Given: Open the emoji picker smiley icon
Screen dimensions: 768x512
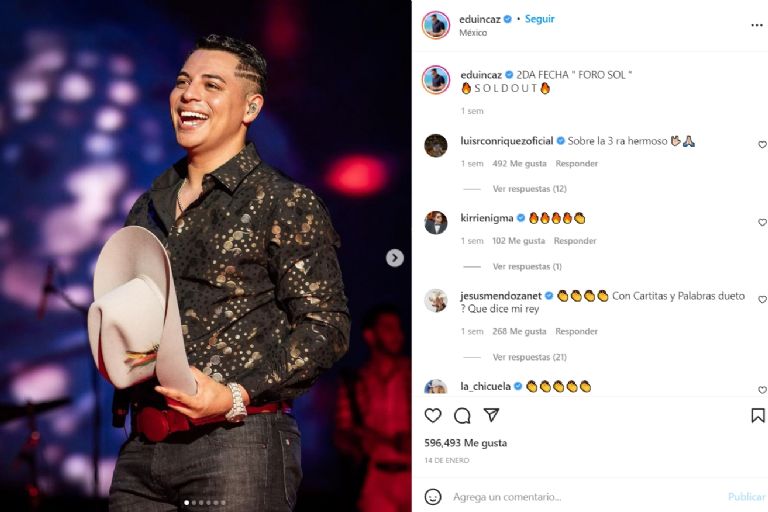Looking at the screenshot, I should tap(432, 497).
